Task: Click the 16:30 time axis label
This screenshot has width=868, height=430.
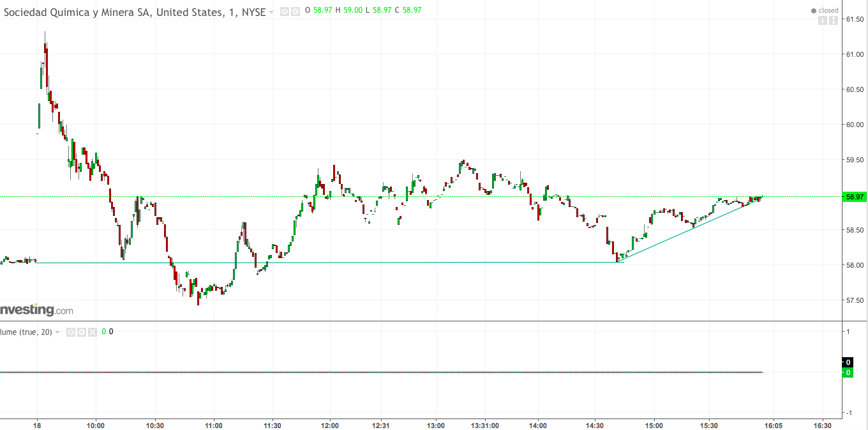Action: [823, 426]
